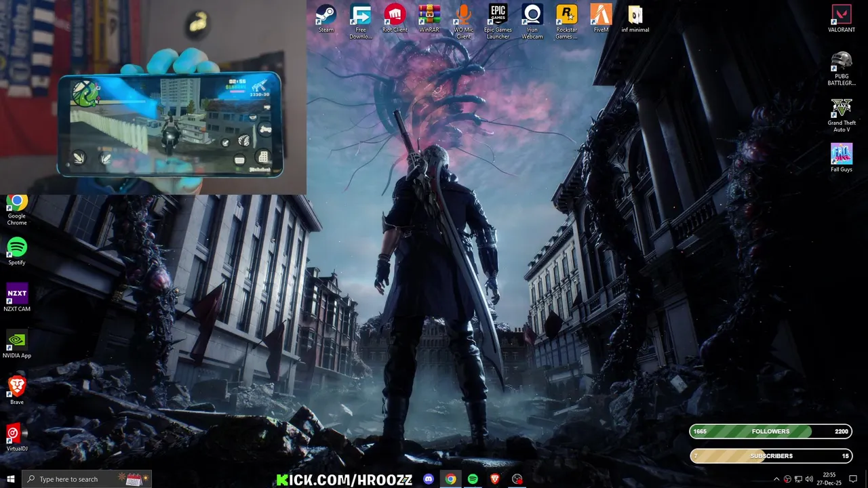
Task: Select the Iriun Webcam shortcut
Action: click(532, 22)
